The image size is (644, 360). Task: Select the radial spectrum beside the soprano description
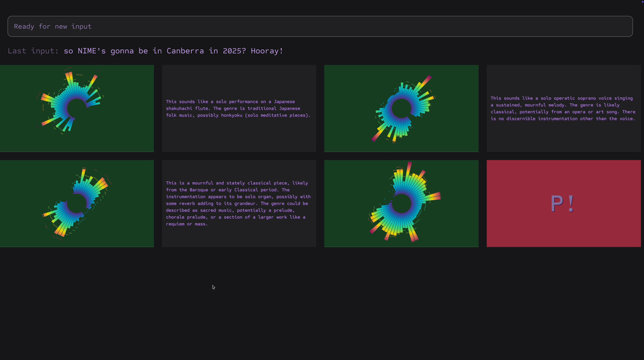click(x=401, y=109)
